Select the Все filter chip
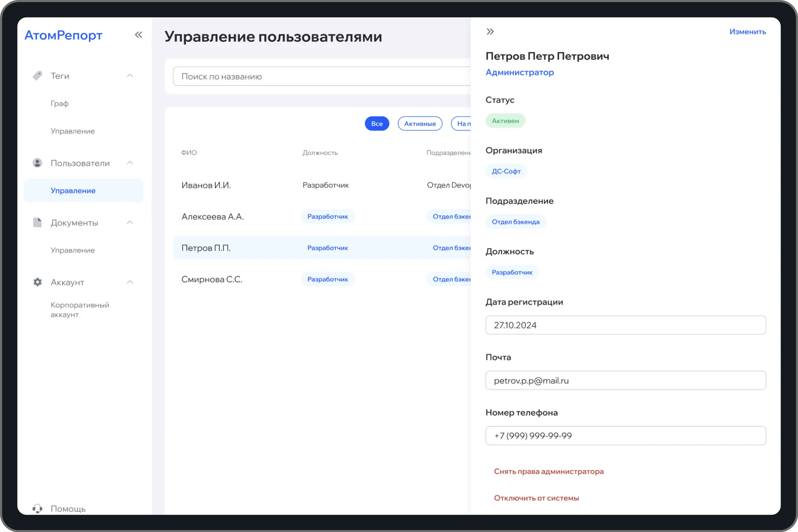 [x=377, y=124]
